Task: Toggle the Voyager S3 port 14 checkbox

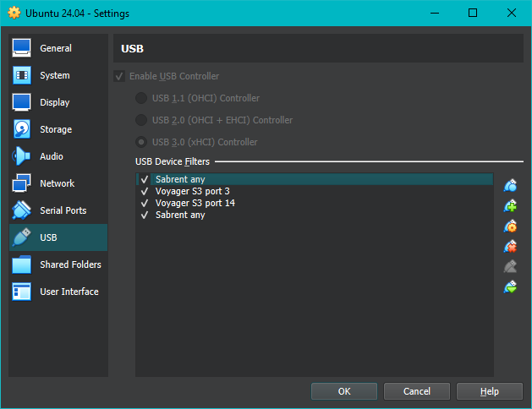Action: tap(145, 204)
